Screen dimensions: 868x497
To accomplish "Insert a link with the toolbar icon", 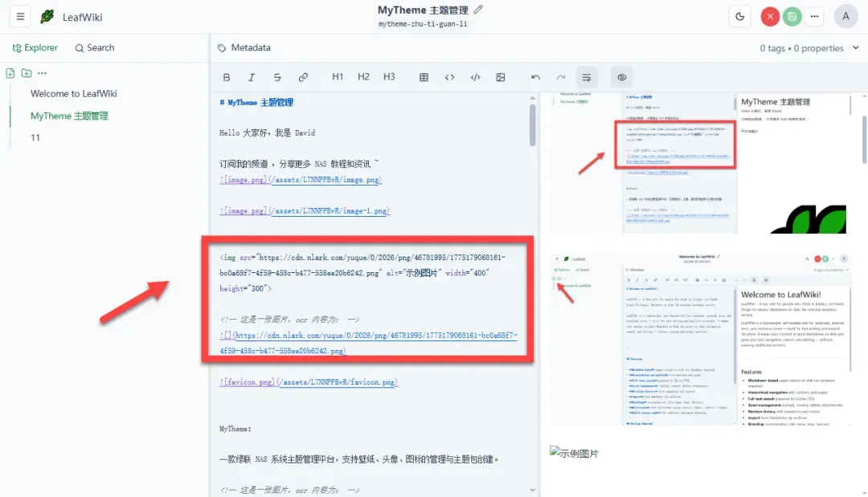I will click(x=303, y=77).
